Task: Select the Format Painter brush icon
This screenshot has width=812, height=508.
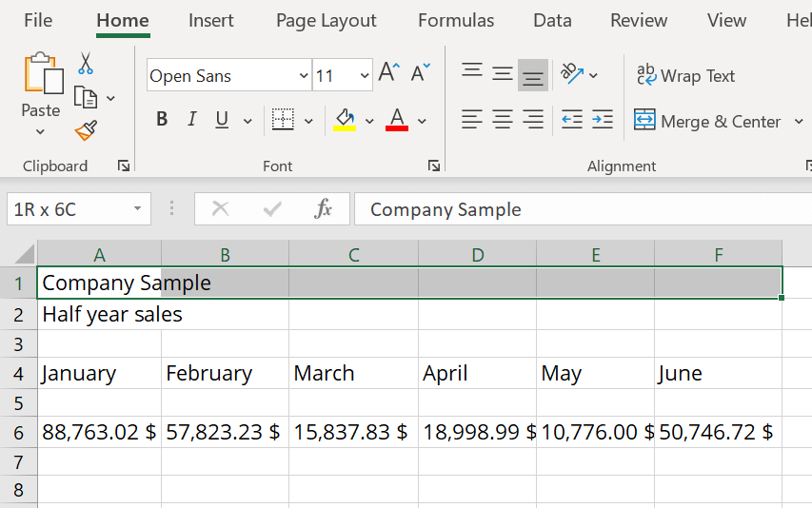Action: 86,130
